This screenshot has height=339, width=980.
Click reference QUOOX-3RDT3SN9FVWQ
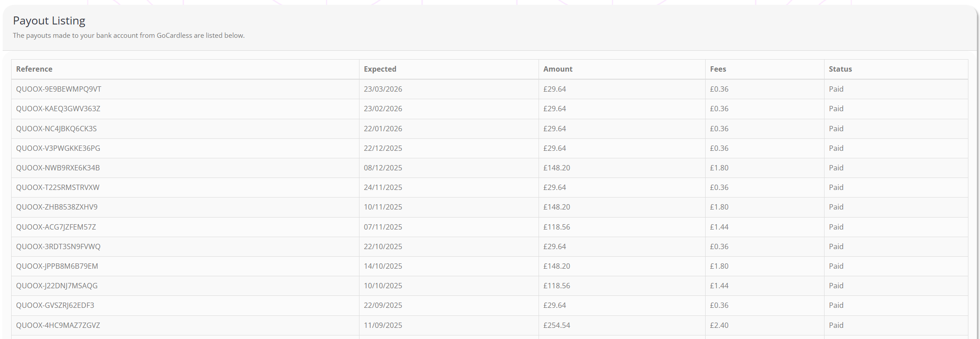(x=58, y=246)
